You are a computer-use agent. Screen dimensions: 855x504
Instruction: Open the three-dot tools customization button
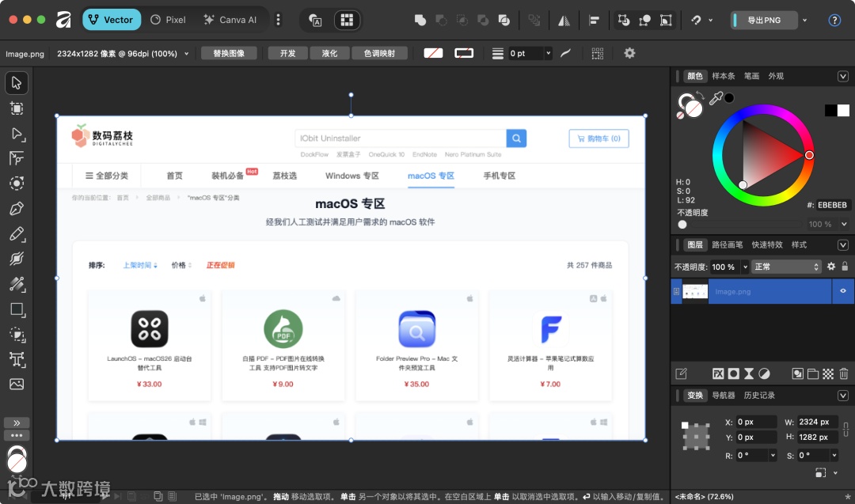click(17, 435)
